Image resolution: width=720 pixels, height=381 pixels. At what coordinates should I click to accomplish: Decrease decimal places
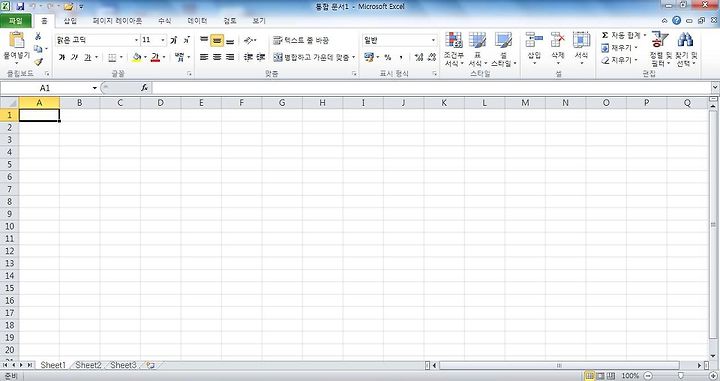[432, 57]
